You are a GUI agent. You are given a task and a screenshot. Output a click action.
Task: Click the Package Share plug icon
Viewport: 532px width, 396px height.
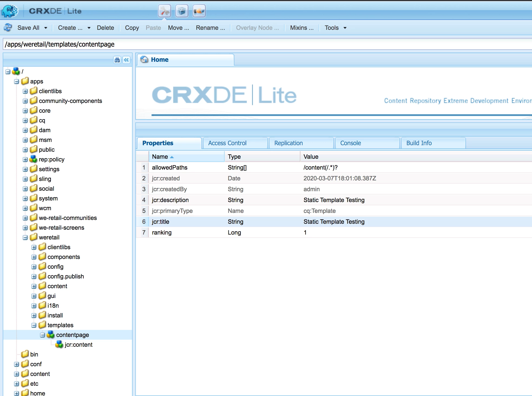(199, 11)
